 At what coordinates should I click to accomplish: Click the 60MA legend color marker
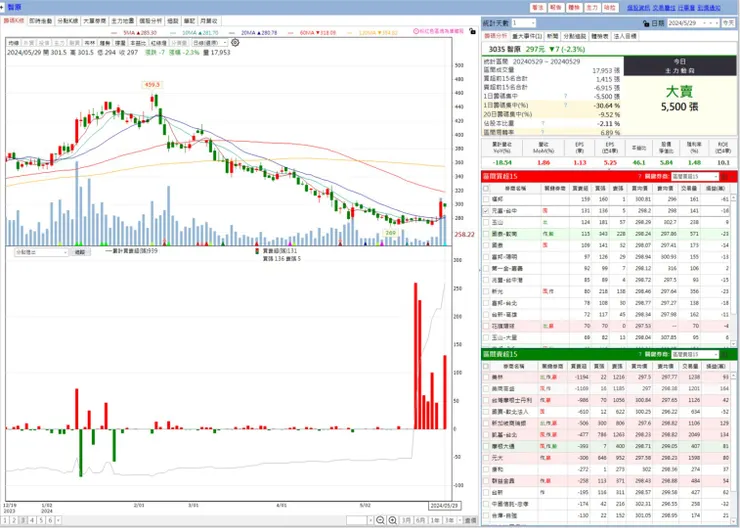tap(292, 33)
